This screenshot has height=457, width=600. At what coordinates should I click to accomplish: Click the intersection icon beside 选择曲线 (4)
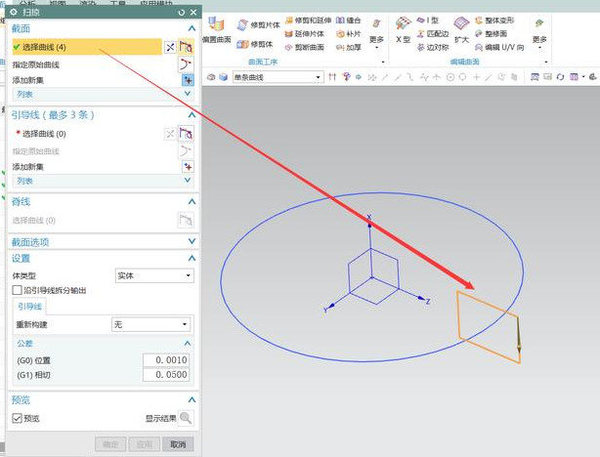170,47
